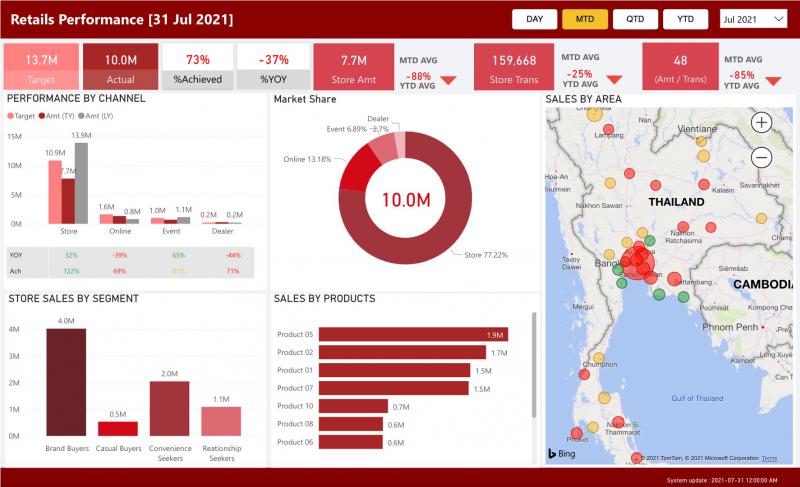Select the Product 05 bar

click(x=413, y=335)
